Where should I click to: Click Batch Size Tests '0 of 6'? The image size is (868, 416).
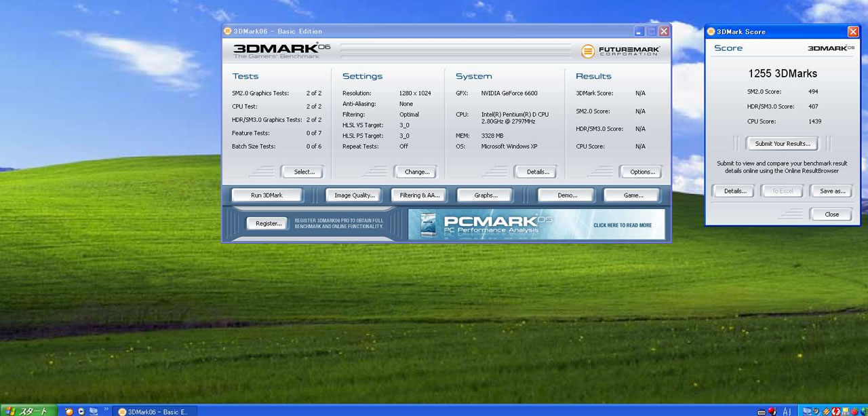314,147
